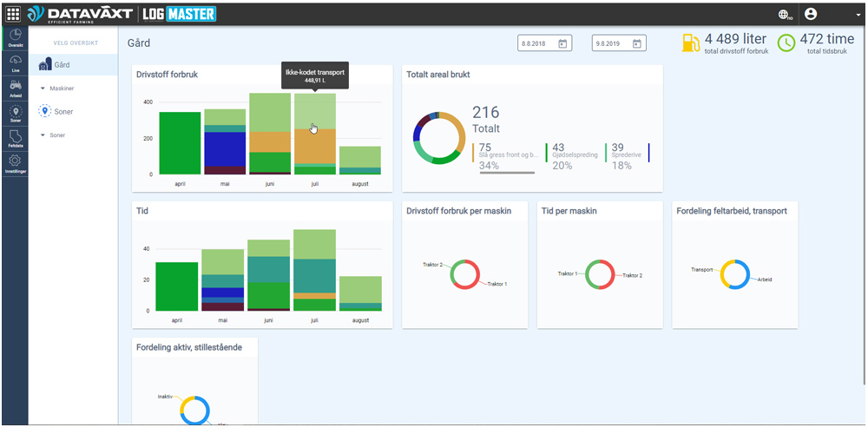Viewport: 868px width, 434px height.
Task: Open Soner from the left icon bar
Action: (x=15, y=115)
